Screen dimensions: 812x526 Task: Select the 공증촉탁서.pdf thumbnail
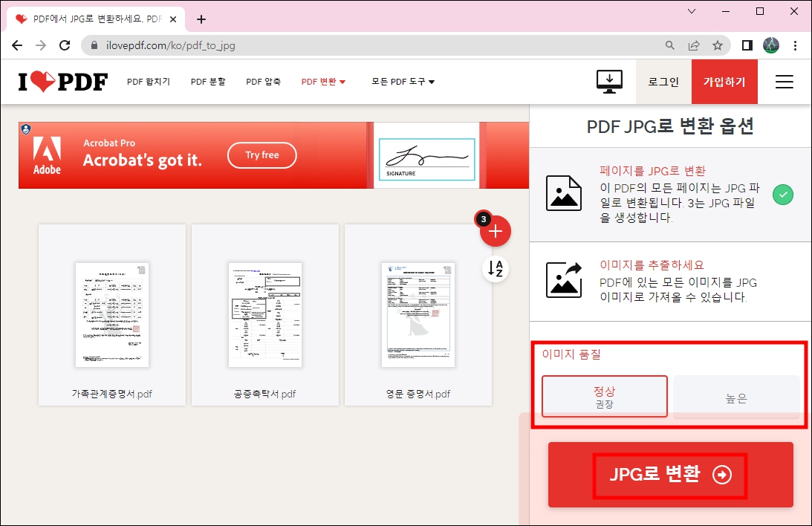[x=265, y=315]
